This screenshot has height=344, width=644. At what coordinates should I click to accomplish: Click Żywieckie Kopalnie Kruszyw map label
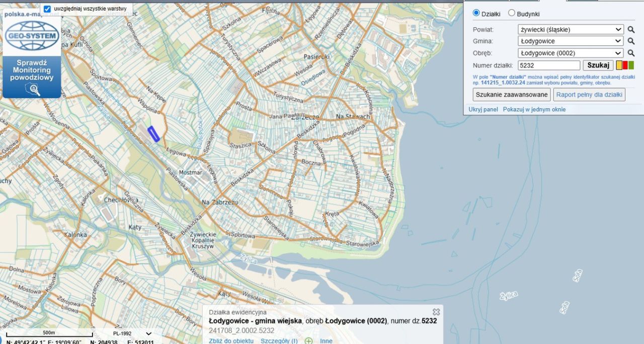pos(203,240)
